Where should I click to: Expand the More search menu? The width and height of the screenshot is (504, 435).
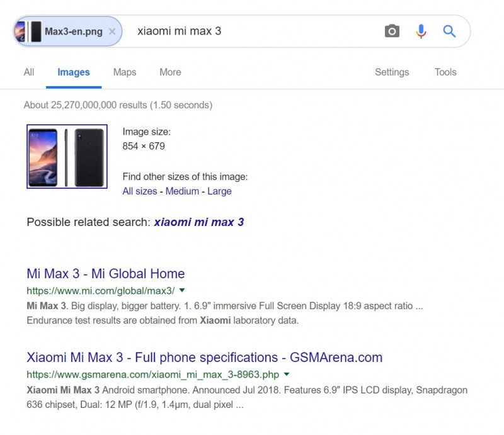170,72
